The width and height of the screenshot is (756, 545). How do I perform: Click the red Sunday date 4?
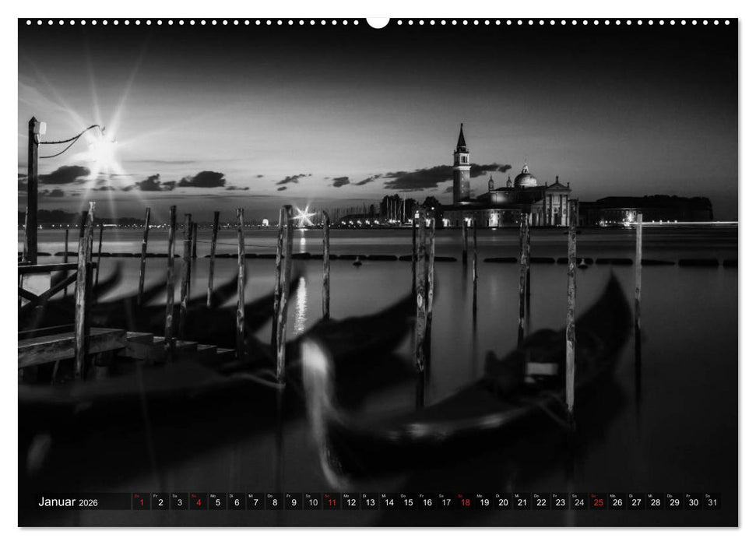point(199,503)
